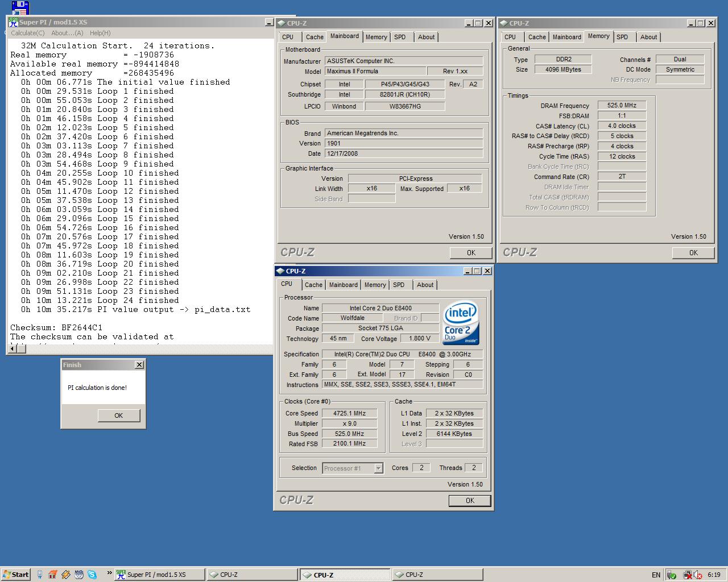Select the CPU tab in Memory window
728x582 pixels.
[x=510, y=37]
